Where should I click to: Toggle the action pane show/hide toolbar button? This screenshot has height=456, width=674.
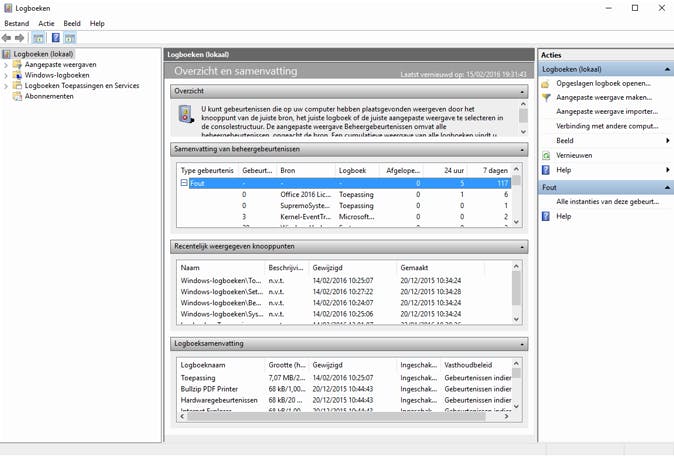coord(70,38)
